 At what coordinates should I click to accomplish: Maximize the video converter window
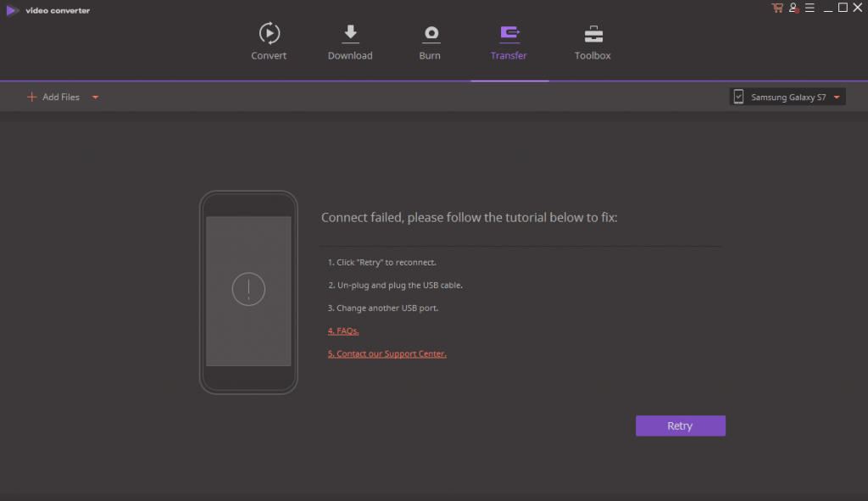[843, 7]
